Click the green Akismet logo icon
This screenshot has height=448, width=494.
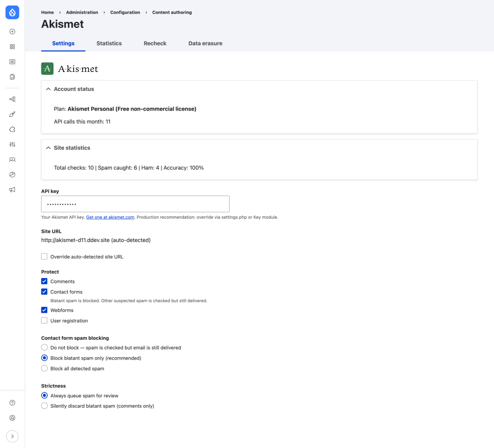click(x=47, y=69)
